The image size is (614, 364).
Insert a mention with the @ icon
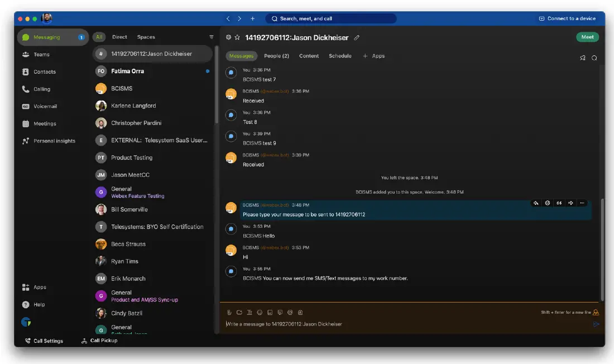pyautogui.click(x=290, y=313)
